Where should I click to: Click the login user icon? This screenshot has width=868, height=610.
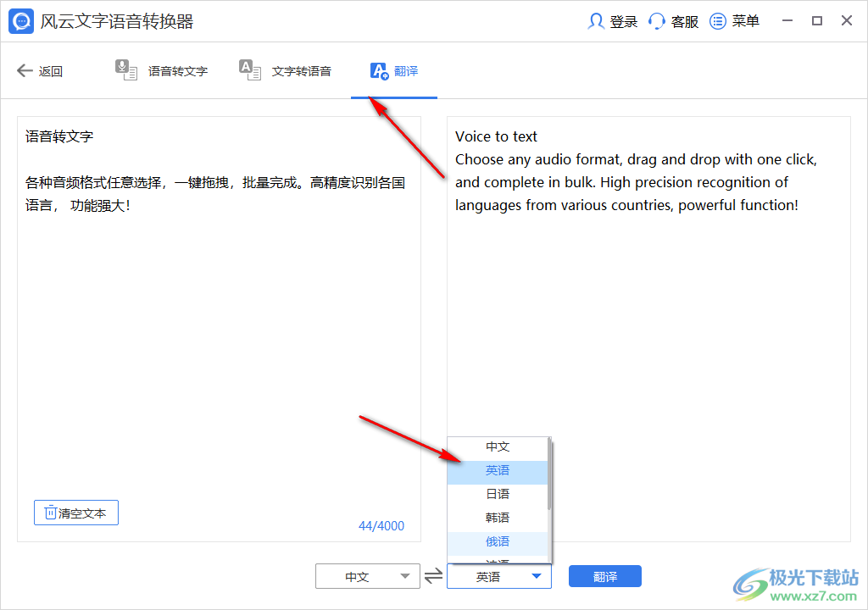[x=596, y=21]
